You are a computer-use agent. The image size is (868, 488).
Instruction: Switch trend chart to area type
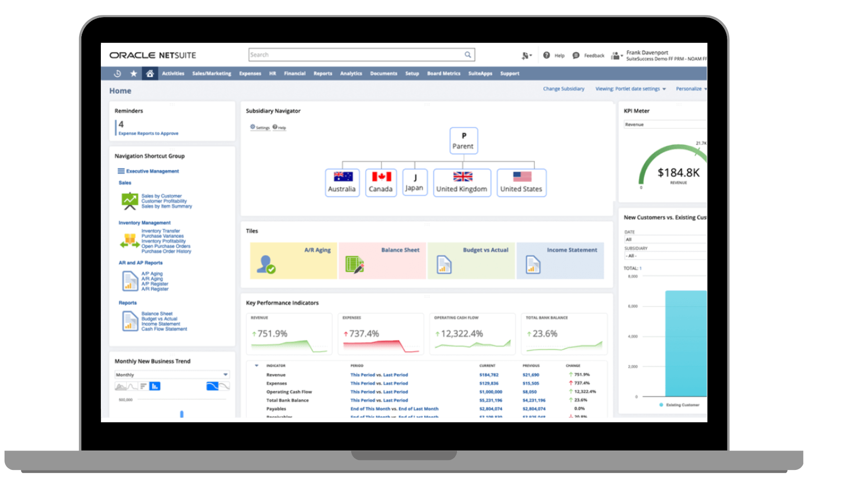coord(121,386)
